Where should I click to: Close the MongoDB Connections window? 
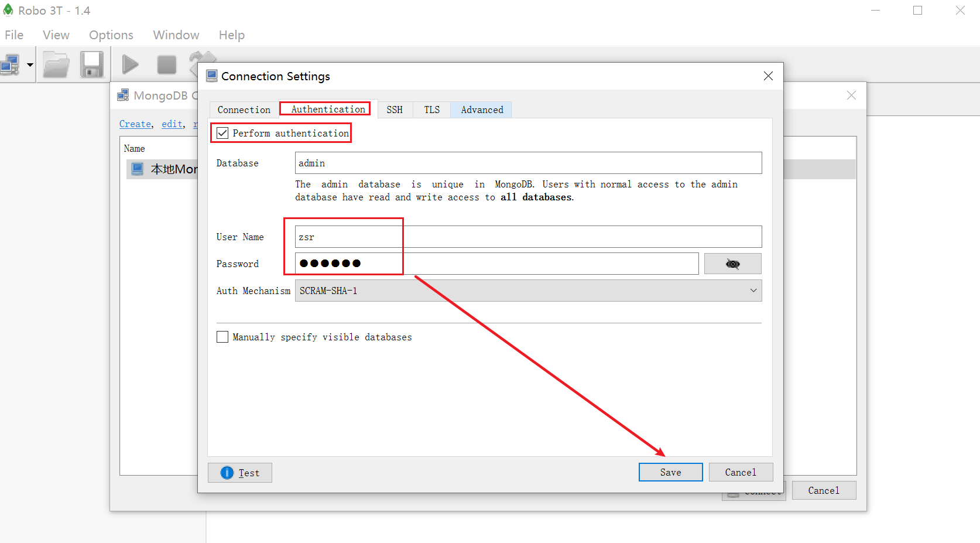click(851, 95)
